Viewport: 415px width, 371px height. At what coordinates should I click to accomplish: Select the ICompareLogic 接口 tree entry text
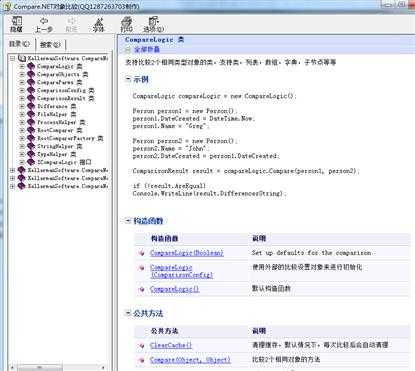coord(64,162)
